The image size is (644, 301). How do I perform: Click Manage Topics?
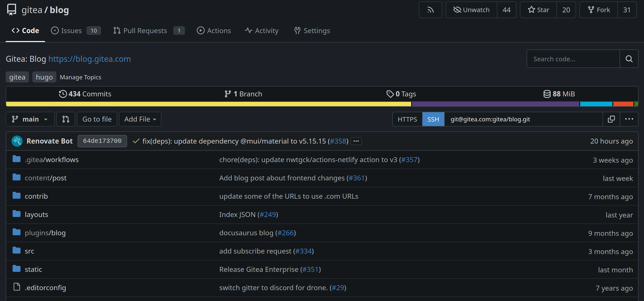click(81, 77)
